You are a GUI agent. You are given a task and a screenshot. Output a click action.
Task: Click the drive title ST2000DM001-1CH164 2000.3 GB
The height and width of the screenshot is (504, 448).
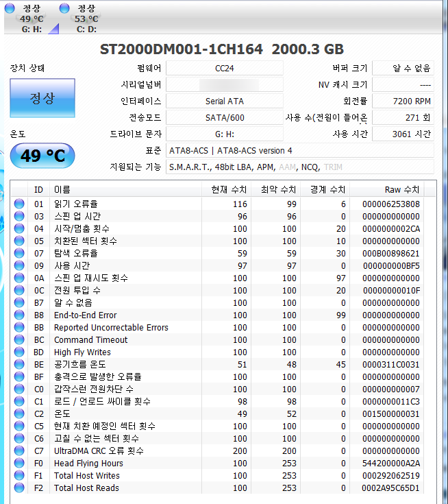point(221,49)
